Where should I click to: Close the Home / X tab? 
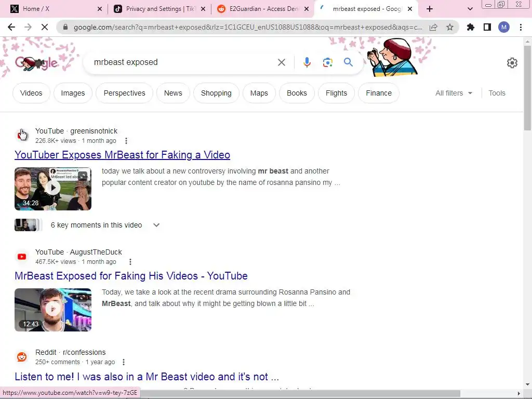click(99, 9)
